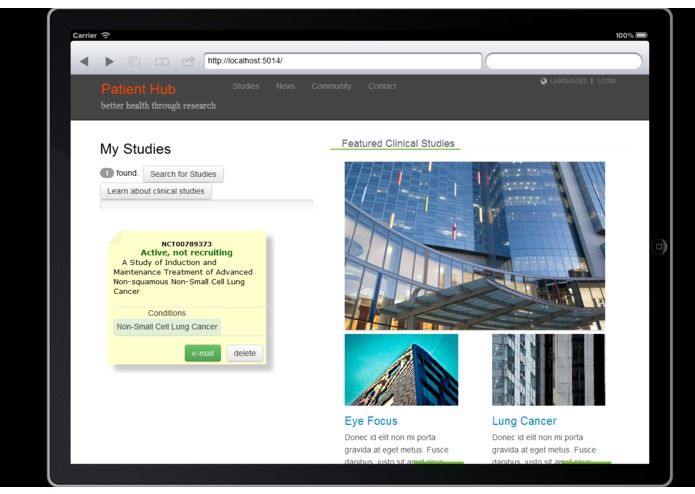Click the Patient Hub logo title
The width and height of the screenshot is (695, 494).
138,89
